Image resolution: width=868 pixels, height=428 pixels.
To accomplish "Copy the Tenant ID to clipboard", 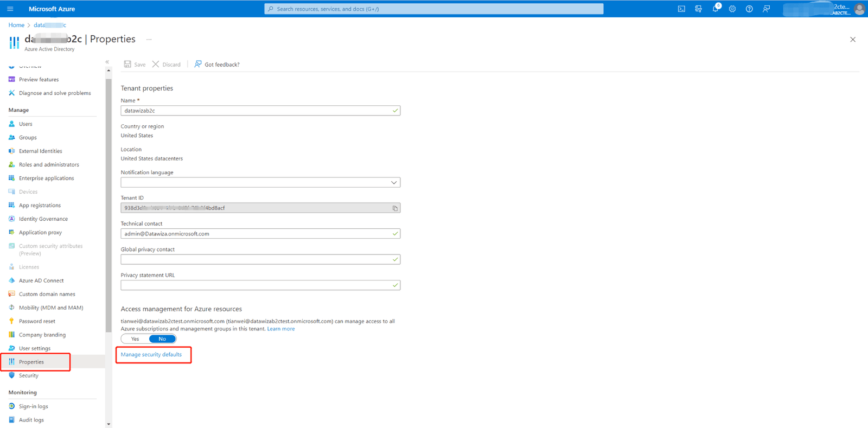I will [x=395, y=208].
